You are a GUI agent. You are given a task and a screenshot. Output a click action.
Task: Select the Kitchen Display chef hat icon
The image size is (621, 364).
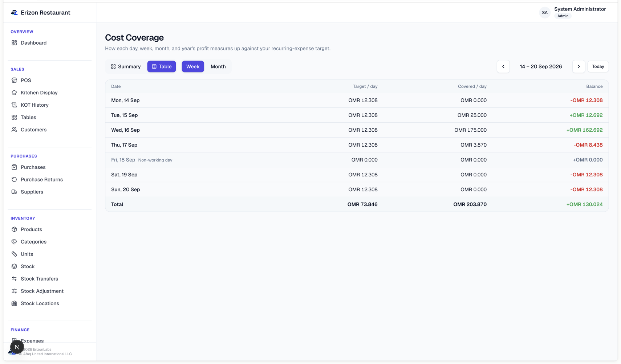tap(14, 93)
